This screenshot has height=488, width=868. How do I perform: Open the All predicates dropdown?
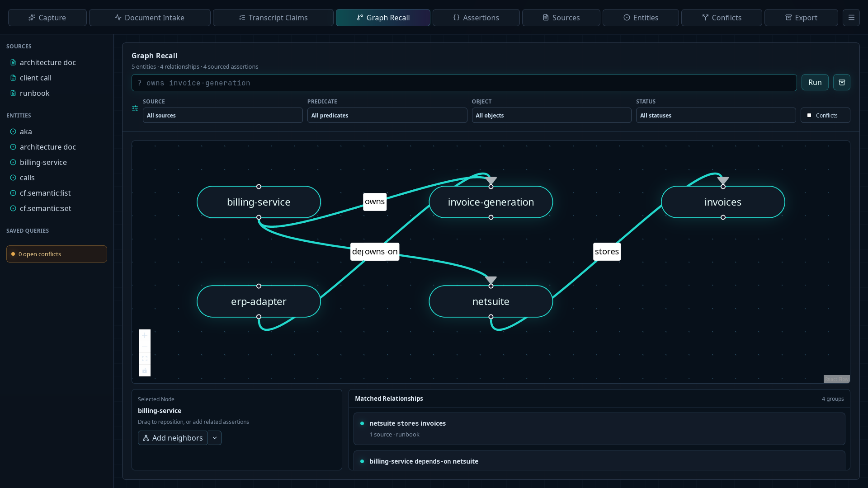click(x=387, y=115)
